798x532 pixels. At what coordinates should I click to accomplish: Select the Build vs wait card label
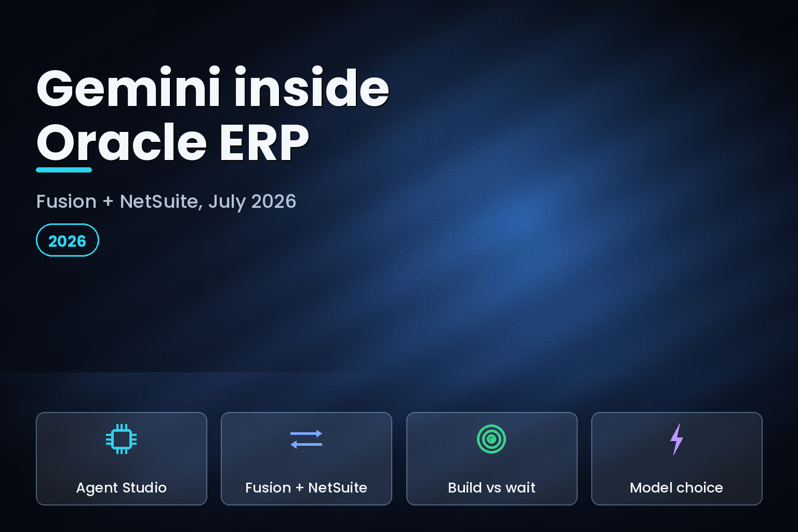pyautogui.click(x=491, y=488)
